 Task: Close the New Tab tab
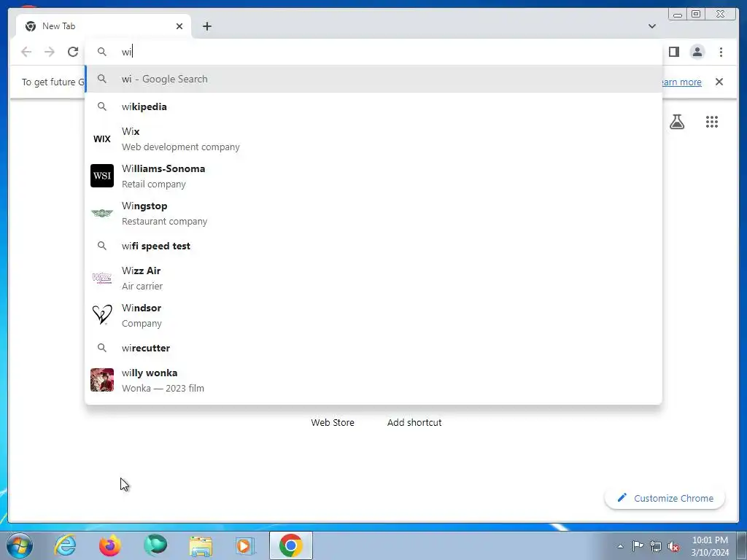(x=179, y=26)
